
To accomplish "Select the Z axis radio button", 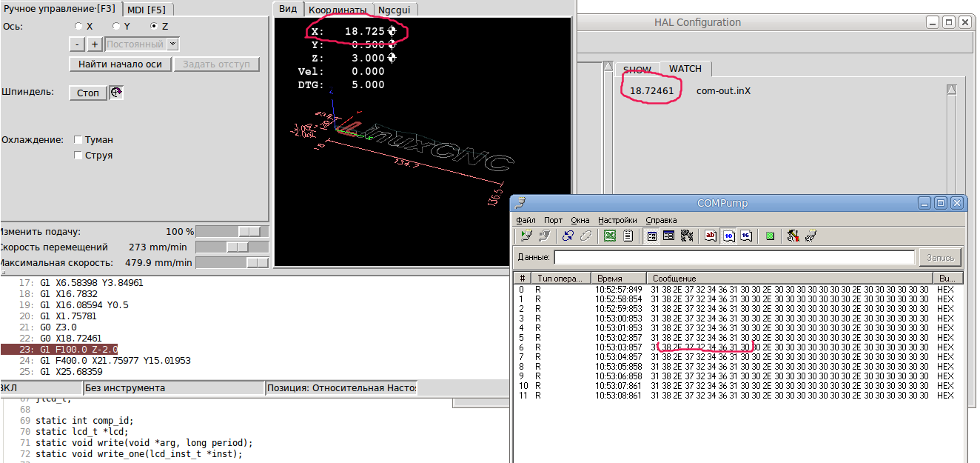I will (x=154, y=26).
